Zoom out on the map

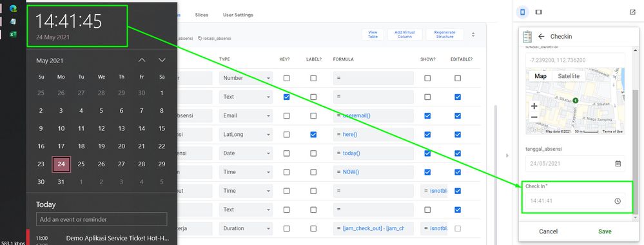click(x=534, y=117)
